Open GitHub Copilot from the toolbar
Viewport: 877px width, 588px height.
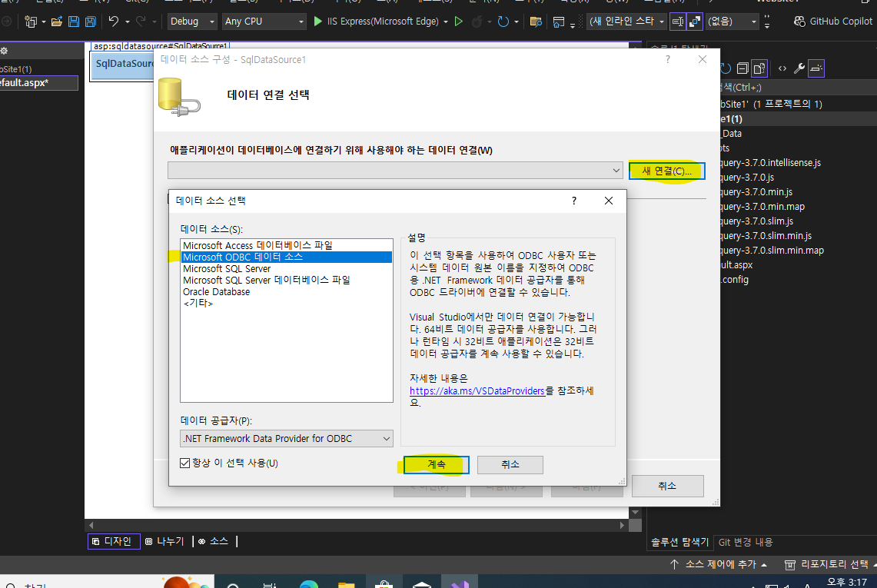pyautogui.click(x=833, y=22)
